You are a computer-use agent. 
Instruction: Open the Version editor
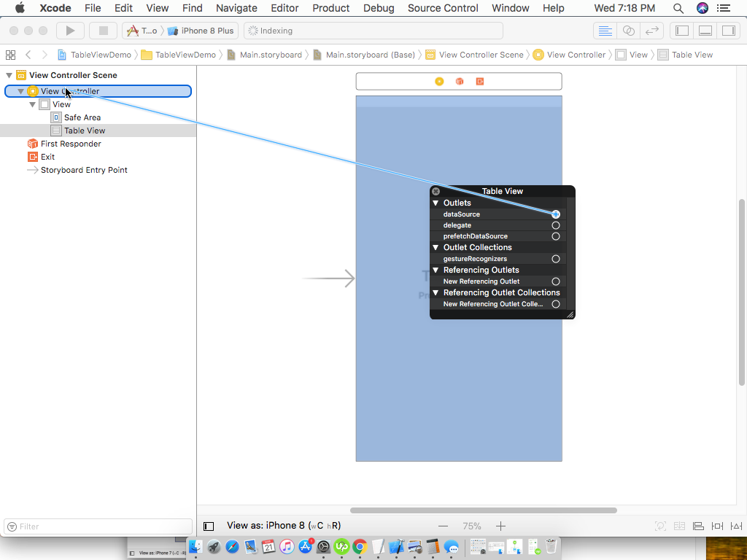point(651,31)
